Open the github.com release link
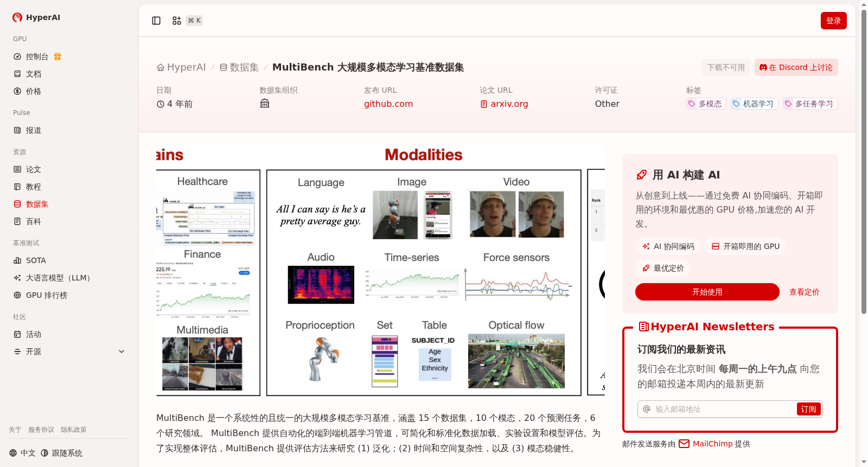 coord(388,104)
